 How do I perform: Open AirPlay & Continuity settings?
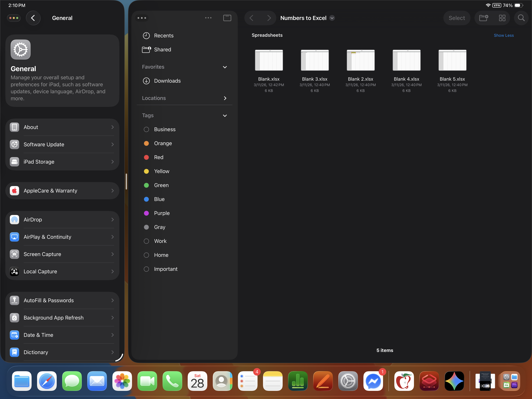click(62, 237)
